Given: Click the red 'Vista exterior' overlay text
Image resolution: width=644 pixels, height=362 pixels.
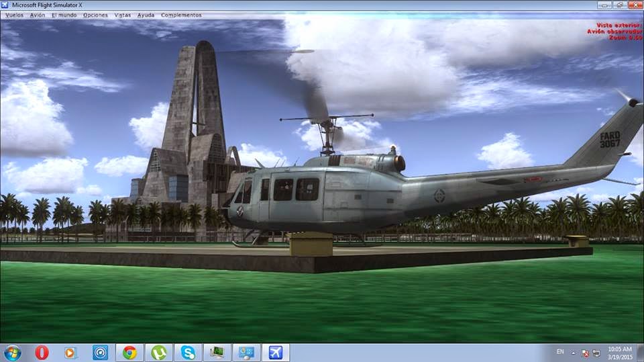Looking at the screenshot, I should (619, 25).
